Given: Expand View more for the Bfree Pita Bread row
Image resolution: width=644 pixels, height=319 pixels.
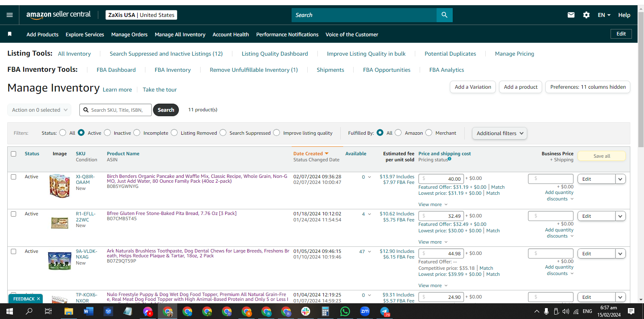Looking at the screenshot, I should pyautogui.click(x=433, y=242).
